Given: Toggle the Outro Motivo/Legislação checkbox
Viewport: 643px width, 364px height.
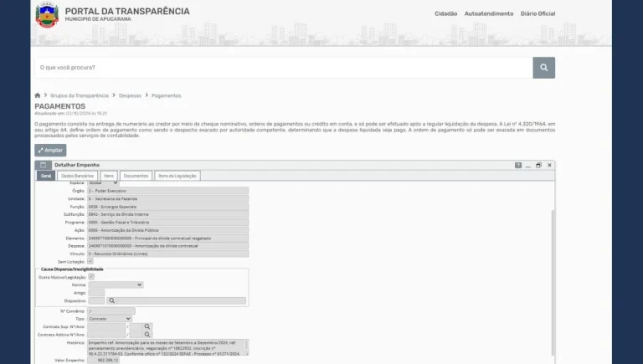Looking at the screenshot, I should (91, 276).
